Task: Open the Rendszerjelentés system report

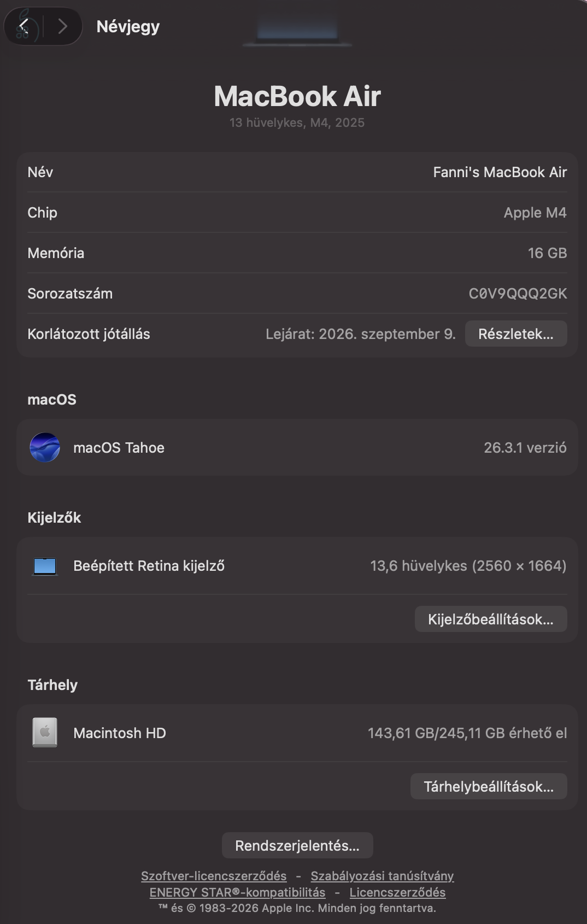Action: pos(297,845)
